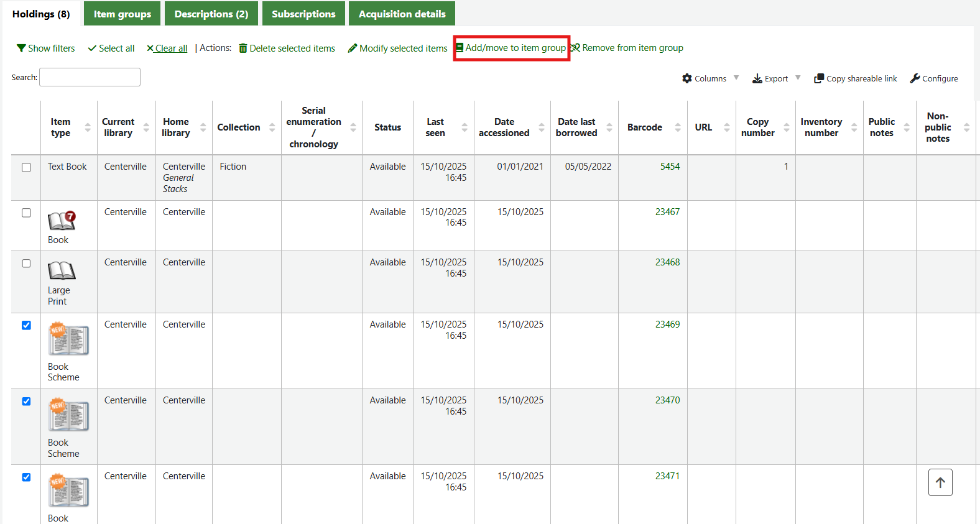The width and height of the screenshot is (980, 524).
Task: Click scroll-to-top arrow button
Action: click(x=940, y=482)
